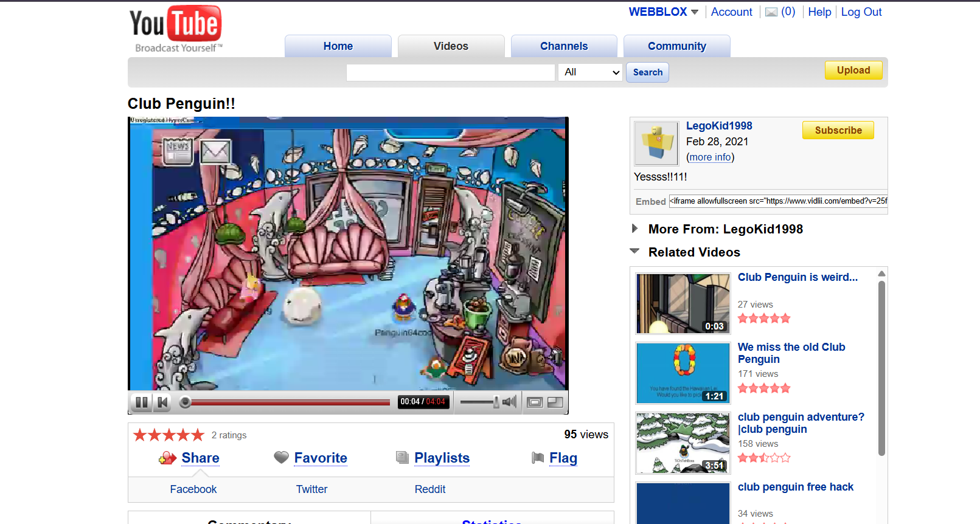Rate the video with the five stars

click(x=169, y=435)
